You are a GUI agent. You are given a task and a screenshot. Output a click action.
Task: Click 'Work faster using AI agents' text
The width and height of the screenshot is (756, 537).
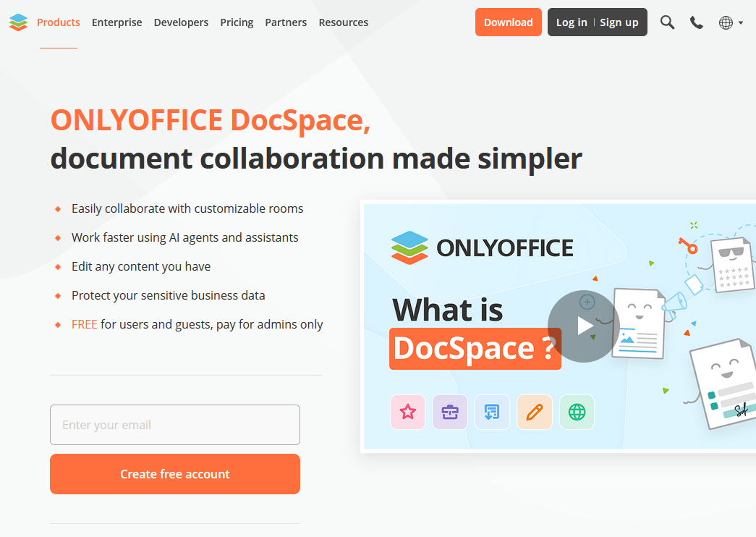point(185,237)
